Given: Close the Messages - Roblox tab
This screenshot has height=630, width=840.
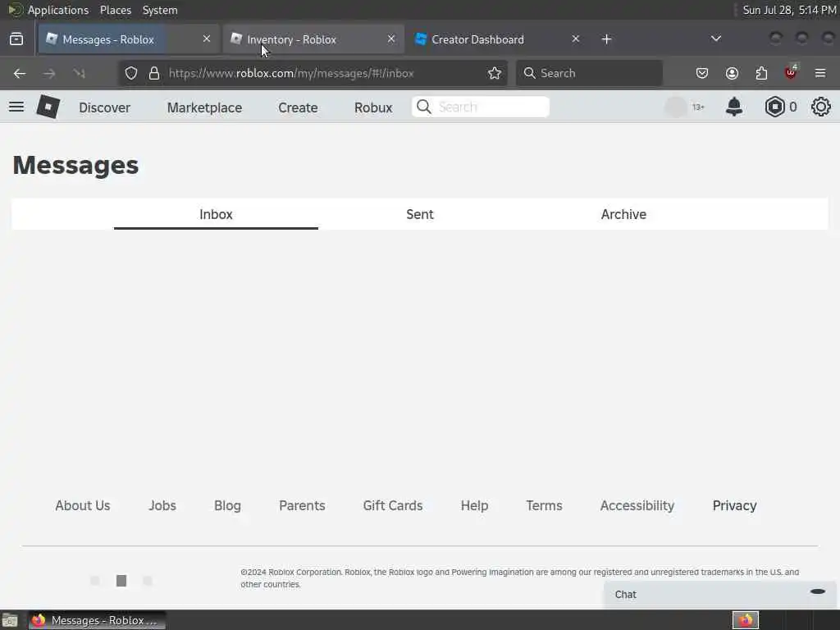Looking at the screenshot, I should pos(207,39).
